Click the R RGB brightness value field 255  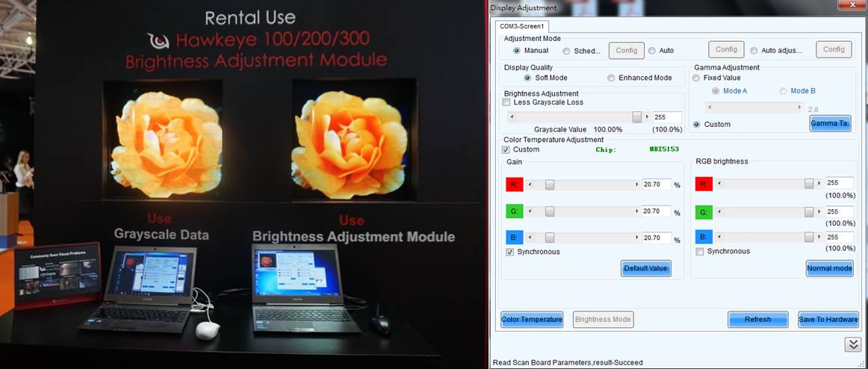pyautogui.click(x=840, y=183)
